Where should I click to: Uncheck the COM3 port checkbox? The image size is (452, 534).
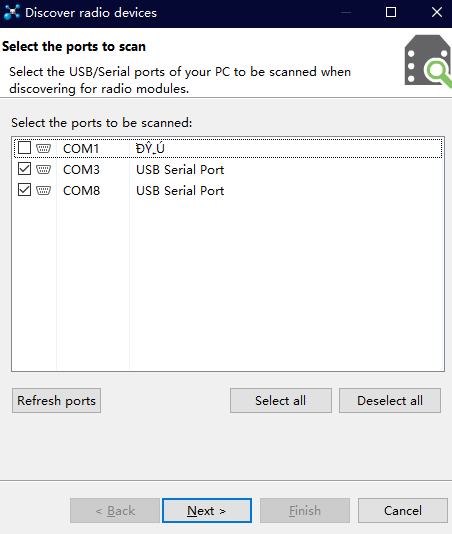[x=25, y=169]
